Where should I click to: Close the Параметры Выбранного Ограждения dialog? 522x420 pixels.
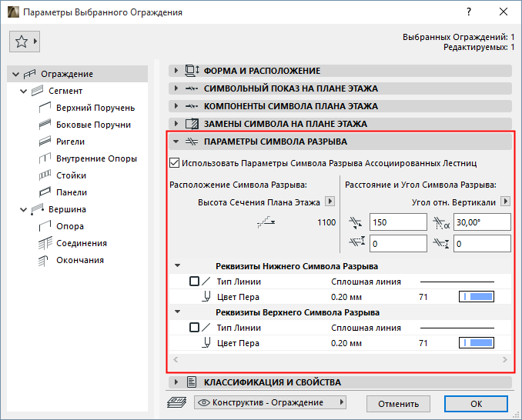pos(504,12)
